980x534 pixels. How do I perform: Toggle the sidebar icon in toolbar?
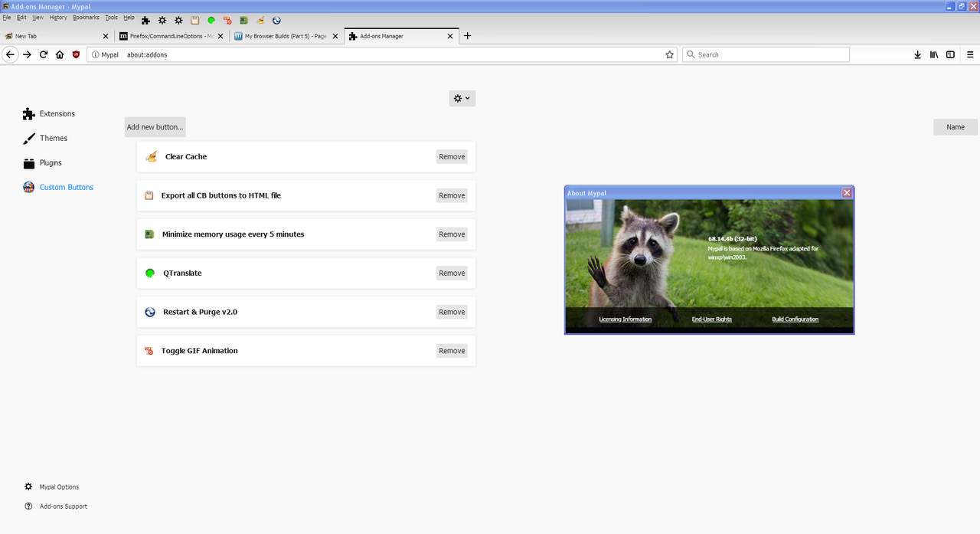tap(950, 54)
